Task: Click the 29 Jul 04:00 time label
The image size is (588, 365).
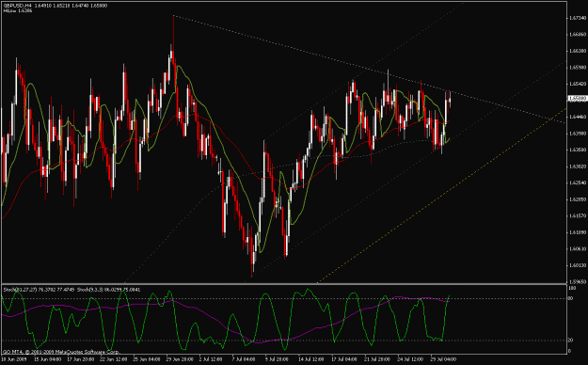Action: [x=443, y=359]
